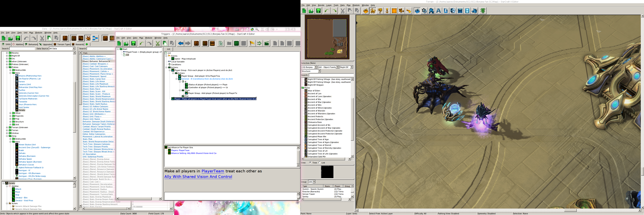Screen dimensions: 644x215
Task: Open the '(10) Bonjwa' player dropdown
Action: 309,67
